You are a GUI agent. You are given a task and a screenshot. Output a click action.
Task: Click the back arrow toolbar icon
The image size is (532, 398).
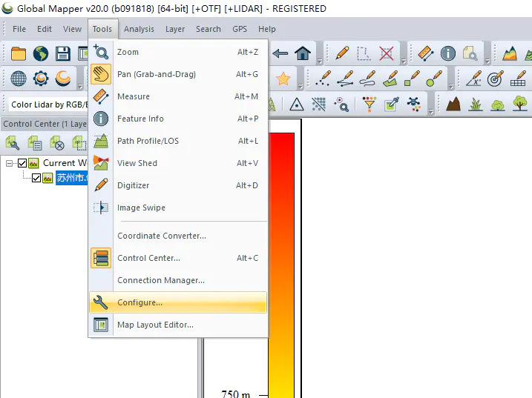pyautogui.click(x=280, y=53)
